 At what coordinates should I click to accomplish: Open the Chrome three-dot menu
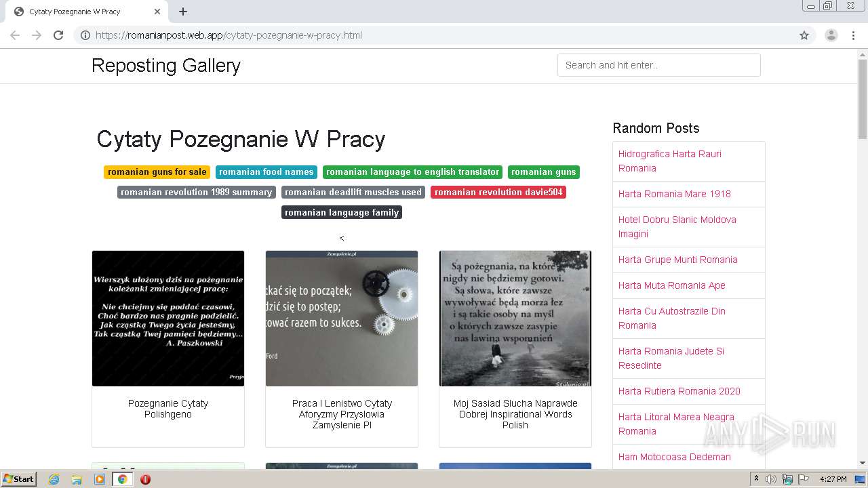click(x=854, y=35)
